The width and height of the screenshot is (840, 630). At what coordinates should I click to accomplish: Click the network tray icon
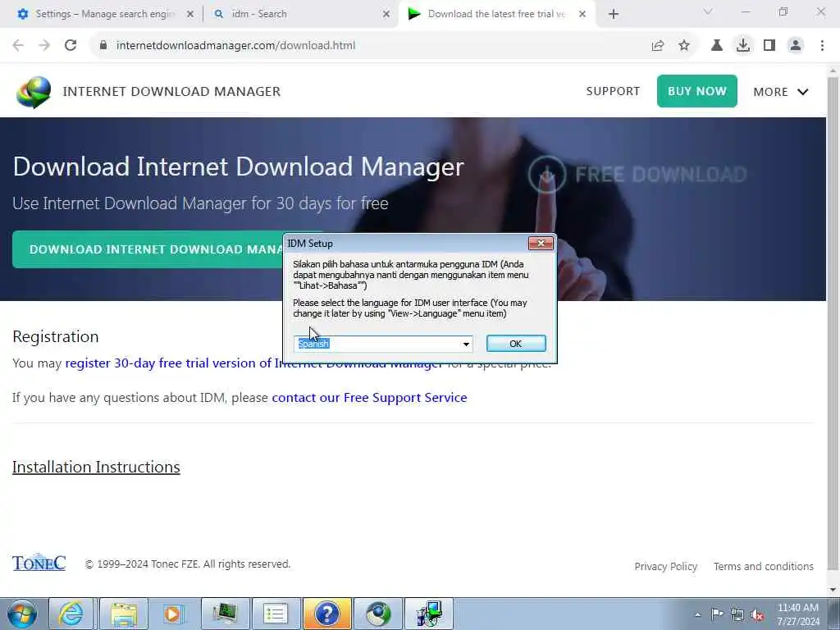point(737,614)
